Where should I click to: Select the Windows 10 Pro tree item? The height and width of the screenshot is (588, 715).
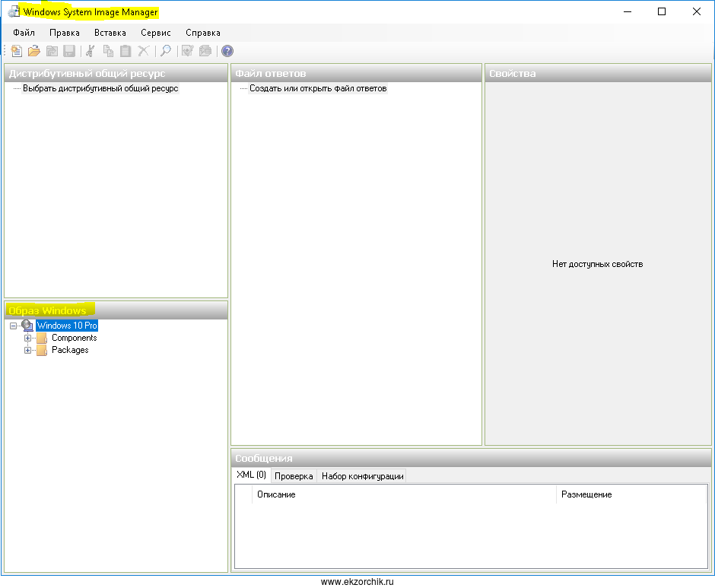pos(67,326)
